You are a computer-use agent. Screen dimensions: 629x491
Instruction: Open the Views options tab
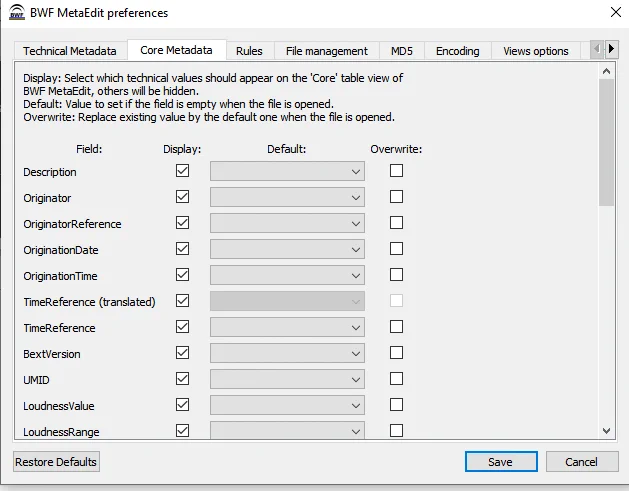click(536, 51)
